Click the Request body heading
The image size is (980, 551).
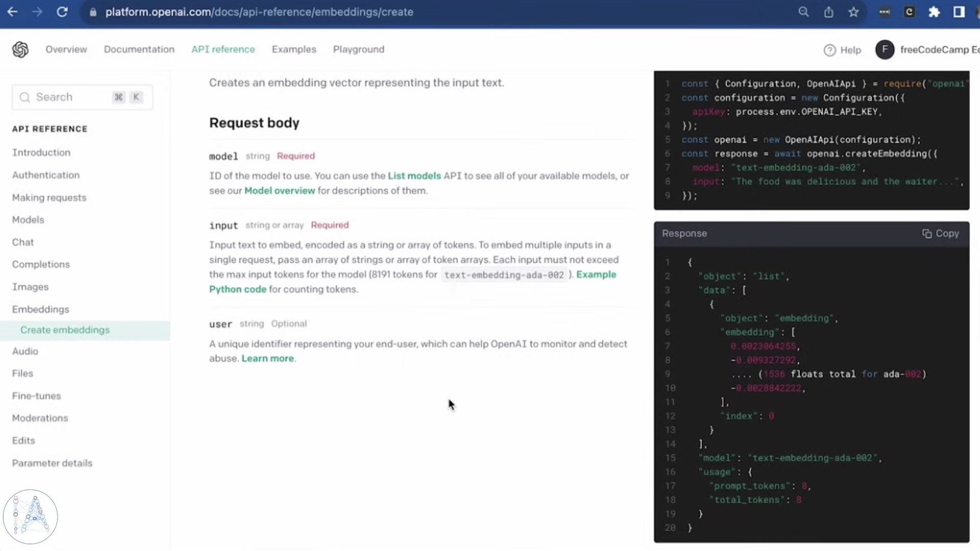tap(254, 123)
